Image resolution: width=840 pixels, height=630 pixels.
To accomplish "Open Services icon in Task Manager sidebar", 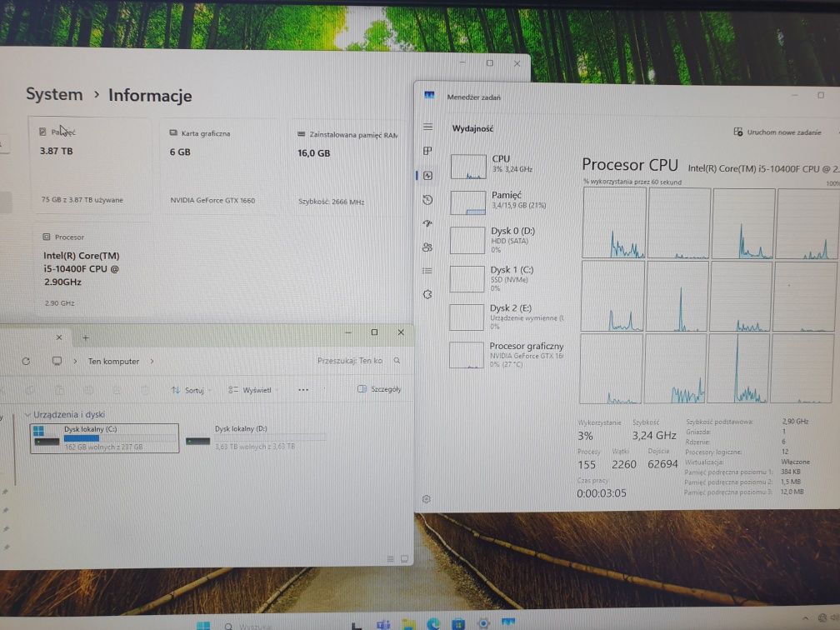I will (427, 294).
